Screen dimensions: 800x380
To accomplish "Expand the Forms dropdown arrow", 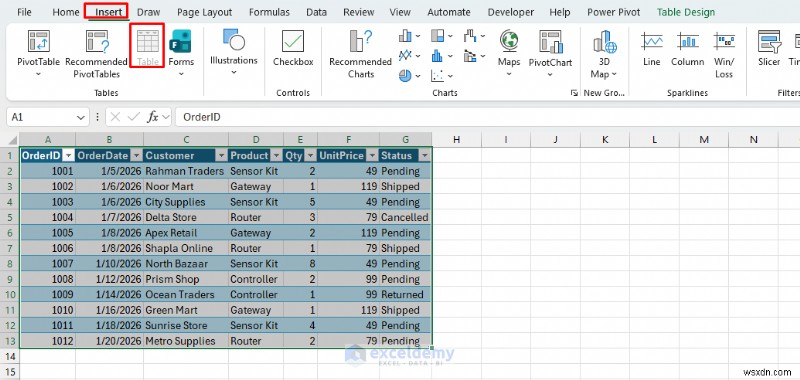I will [181, 74].
